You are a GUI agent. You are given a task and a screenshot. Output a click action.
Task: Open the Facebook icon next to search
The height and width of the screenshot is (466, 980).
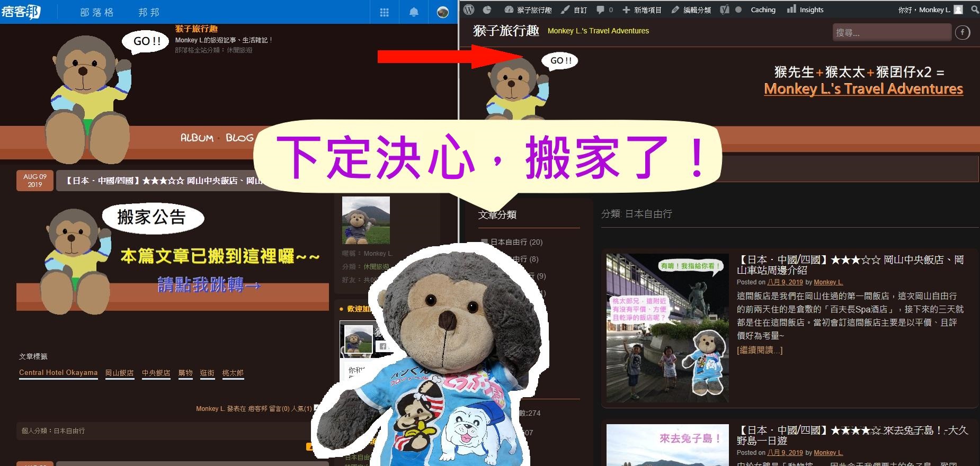pyautogui.click(x=963, y=33)
